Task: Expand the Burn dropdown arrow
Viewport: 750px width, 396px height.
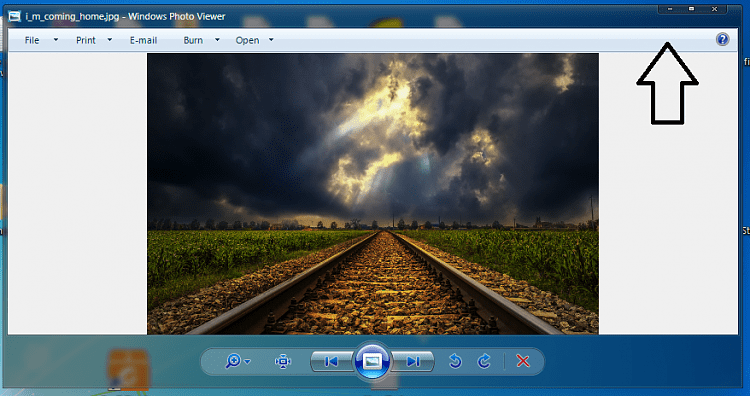Action: coord(217,40)
